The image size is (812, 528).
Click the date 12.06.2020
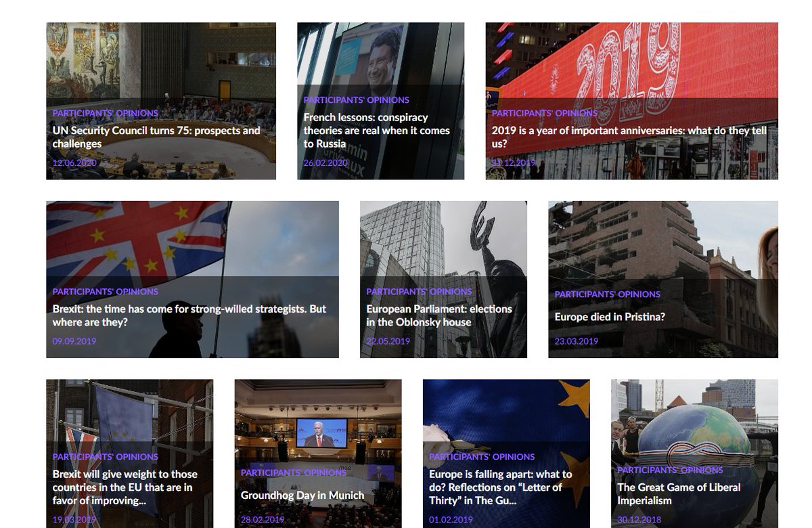tap(74, 163)
